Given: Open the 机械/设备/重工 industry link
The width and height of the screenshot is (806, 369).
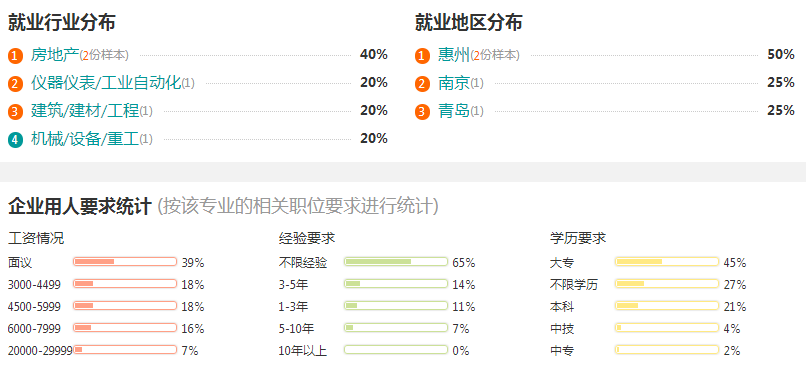Looking at the screenshot, I should (x=85, y=138).
